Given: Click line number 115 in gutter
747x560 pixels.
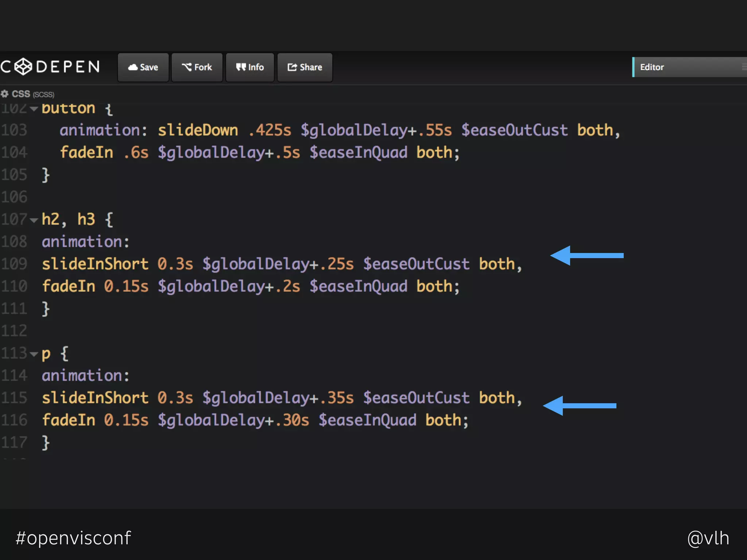Looking at the screenshot, I should pyautogui.click(x=15, y=398).
